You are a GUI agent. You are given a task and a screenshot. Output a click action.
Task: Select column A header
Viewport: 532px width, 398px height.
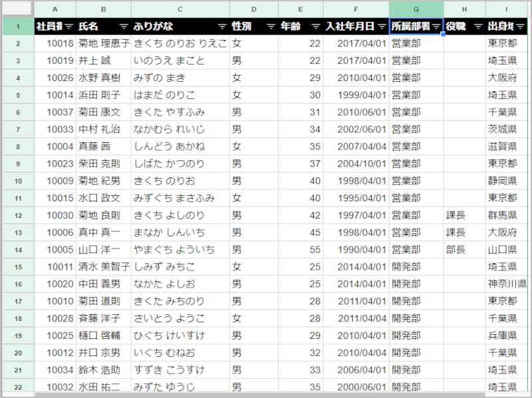(55, 8)
